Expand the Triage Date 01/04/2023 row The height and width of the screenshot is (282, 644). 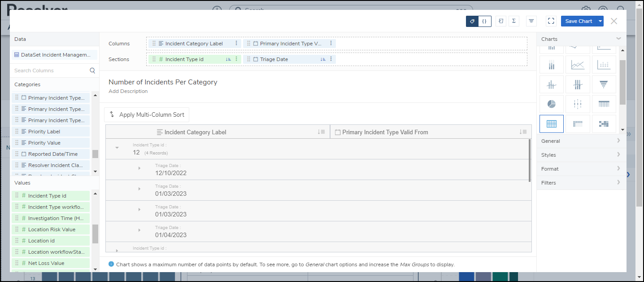[139, 230]
